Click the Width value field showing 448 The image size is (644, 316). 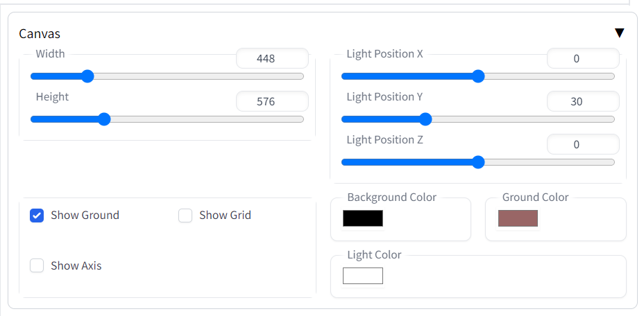coord(272,58)
